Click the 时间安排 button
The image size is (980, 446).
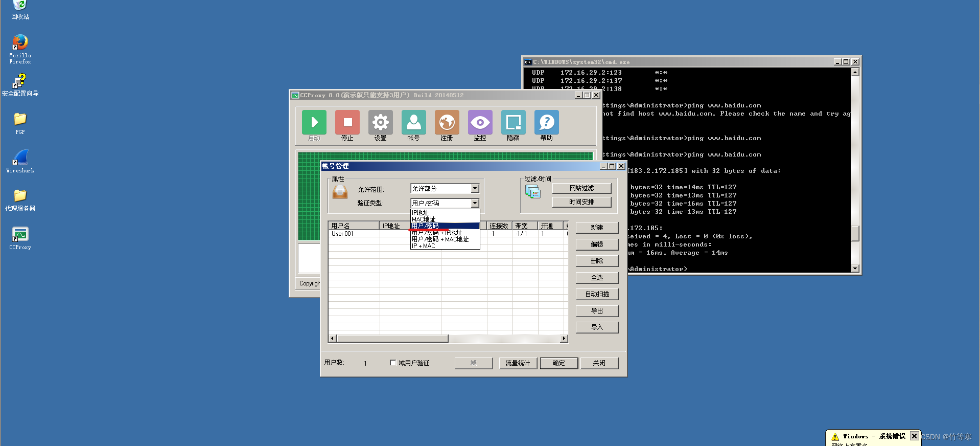(x=581, y=202)
